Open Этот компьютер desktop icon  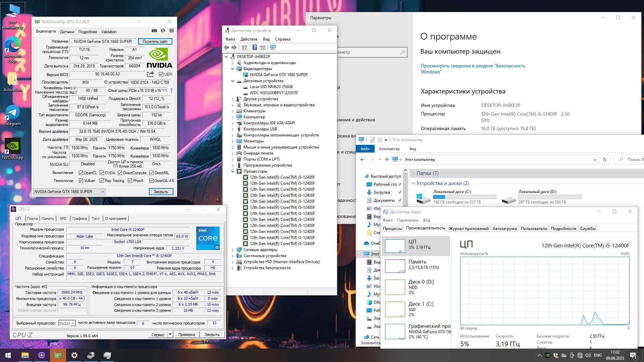coord(13,16)
